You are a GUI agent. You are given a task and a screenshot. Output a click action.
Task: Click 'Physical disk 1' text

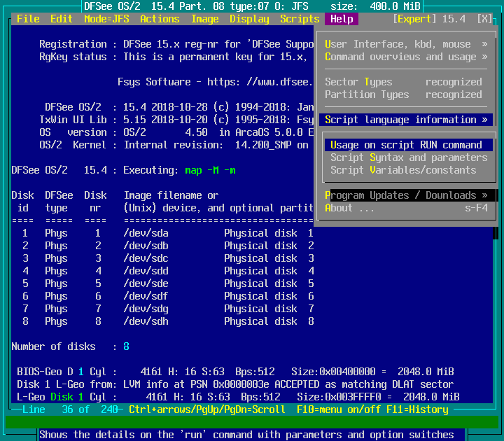pos(269,233)
